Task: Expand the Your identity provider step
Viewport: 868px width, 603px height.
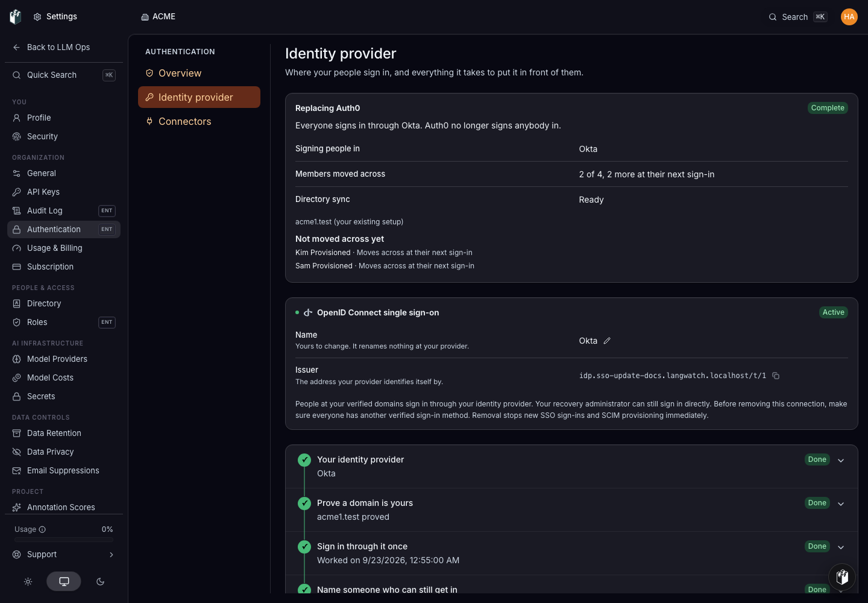Action: pyautogui.click(x=841, y=460)
